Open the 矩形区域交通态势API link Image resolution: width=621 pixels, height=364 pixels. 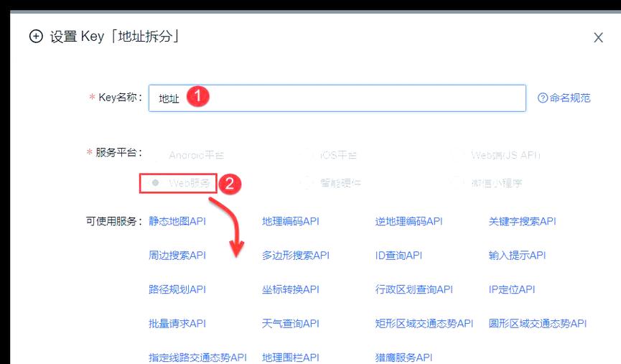[424, 323]
